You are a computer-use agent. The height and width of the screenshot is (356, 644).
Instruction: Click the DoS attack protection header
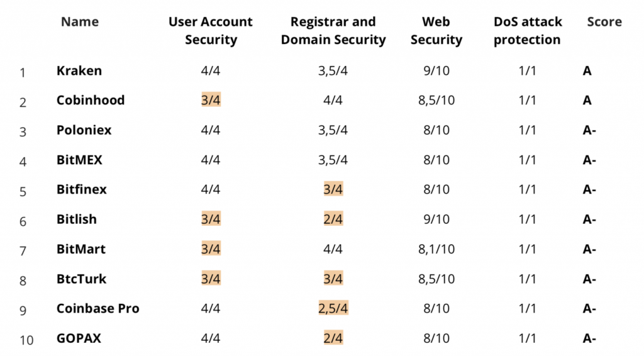[528, 30]
